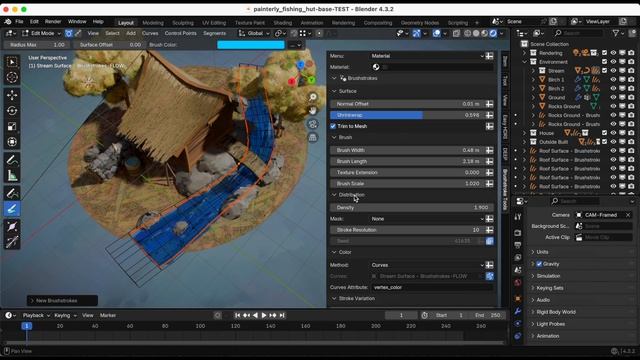
Task: Click the material sphere icon beside Material field
Action: pyautogui.click(x=376, y=67)
